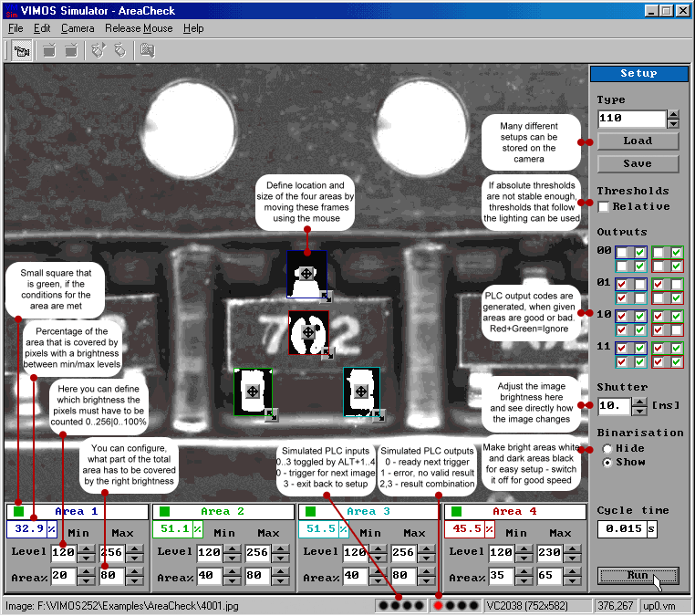Click the second TV monitor toolbar icon
Screen dimensions: 695x616
[x=71, y=51]
